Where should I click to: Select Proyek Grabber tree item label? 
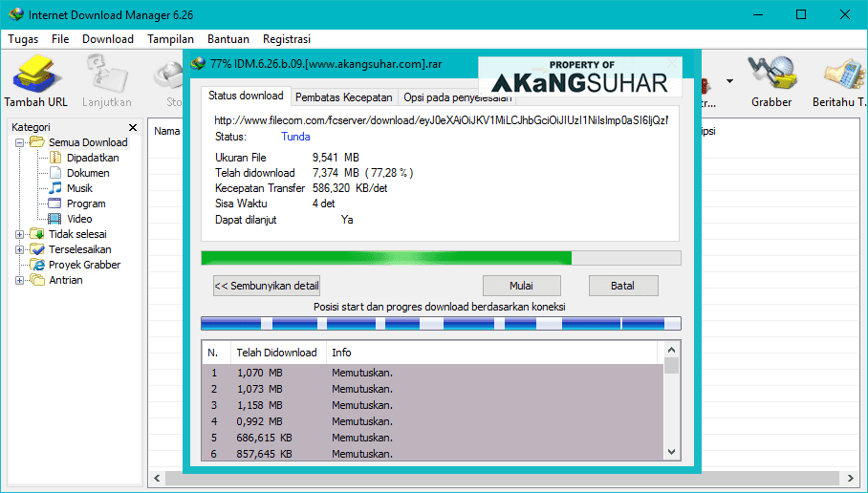coord(84,265)
